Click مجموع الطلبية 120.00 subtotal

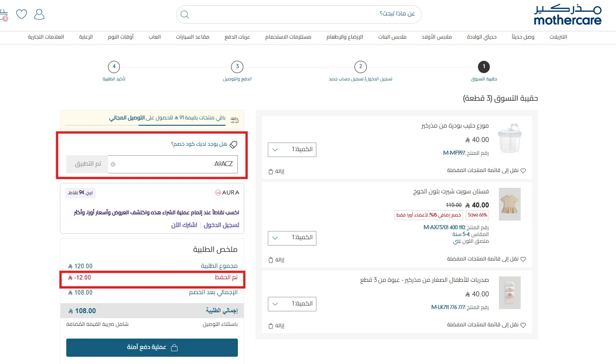pyautogui.click(x=152, y=266)
